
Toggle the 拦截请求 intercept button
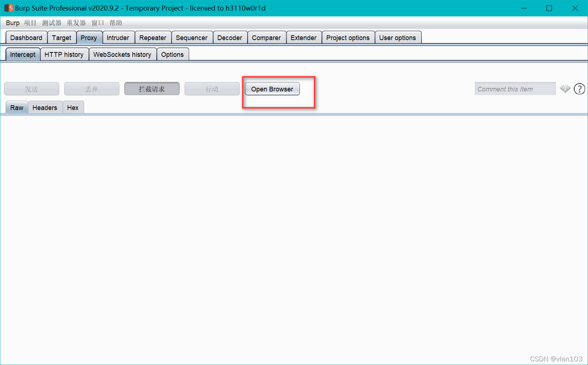point(152,89)
